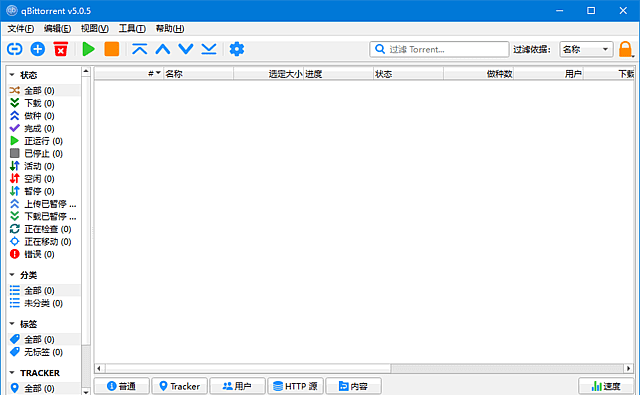Viewport: 640px width, 395px height.
Task: Select the 正运行 (0) status filter
Action: (x=44, y=141)
